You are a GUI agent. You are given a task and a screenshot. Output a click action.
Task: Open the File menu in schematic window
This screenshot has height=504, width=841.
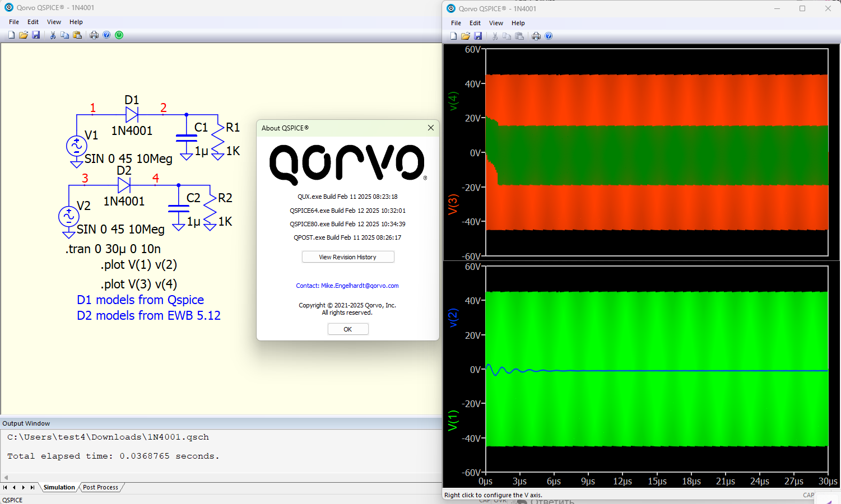tap(14, 22)
